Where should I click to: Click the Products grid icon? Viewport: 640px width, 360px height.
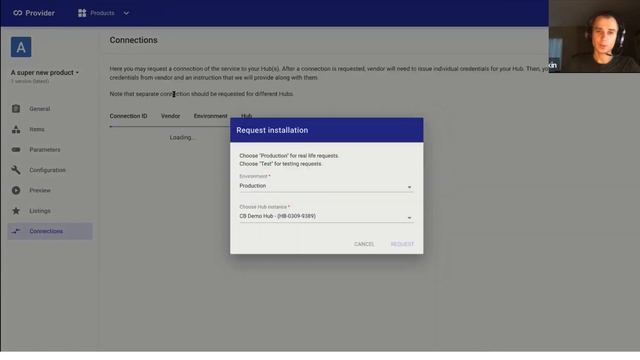(82, 13)
